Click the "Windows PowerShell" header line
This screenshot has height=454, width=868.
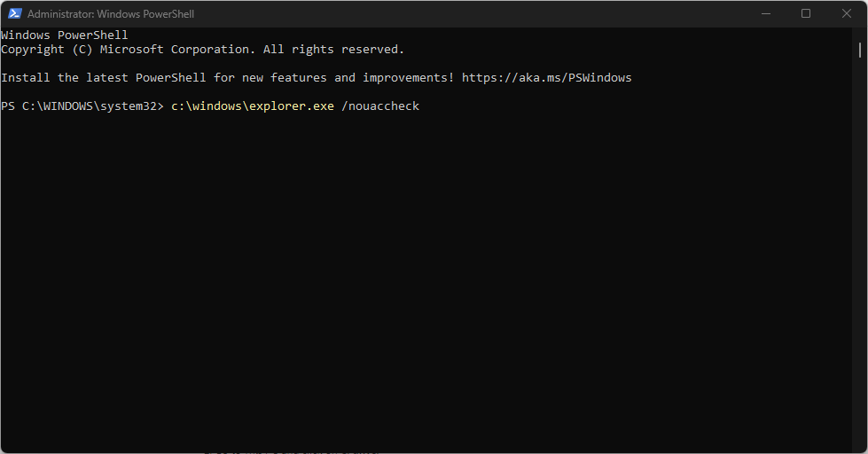click(65, 35)
